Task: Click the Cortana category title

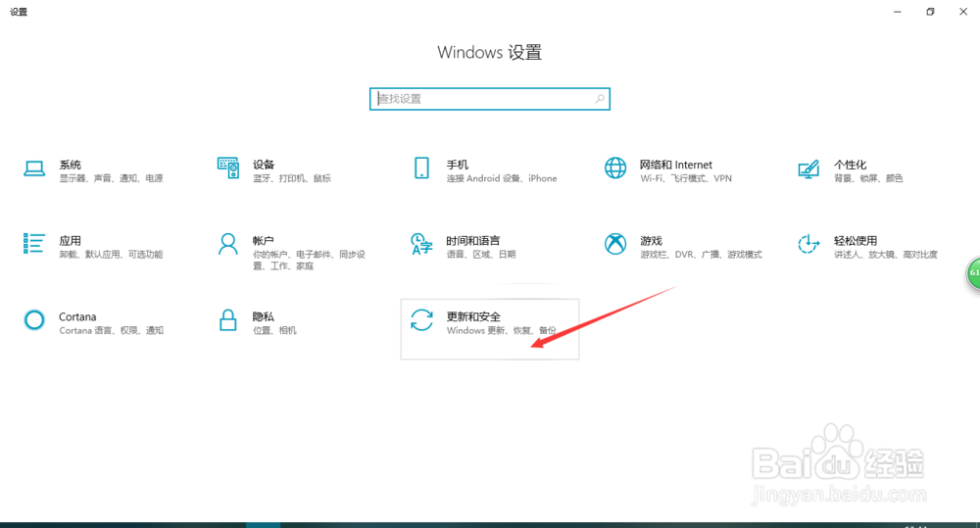Action: [77, 316]
